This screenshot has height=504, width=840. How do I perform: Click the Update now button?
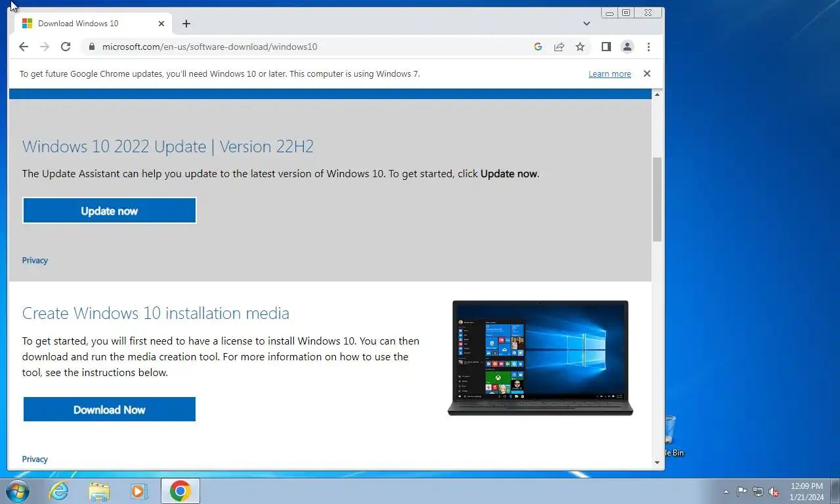(x=110, y=211)
